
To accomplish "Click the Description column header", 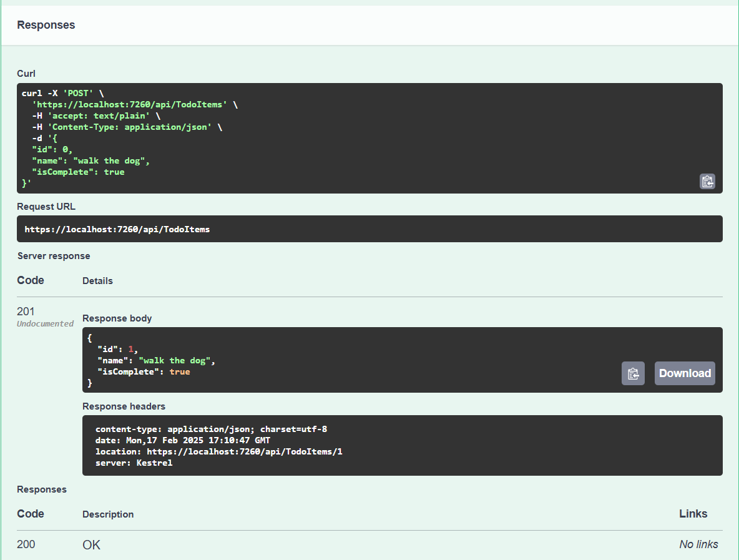I will pyautogui.click(x=108, y=514).
